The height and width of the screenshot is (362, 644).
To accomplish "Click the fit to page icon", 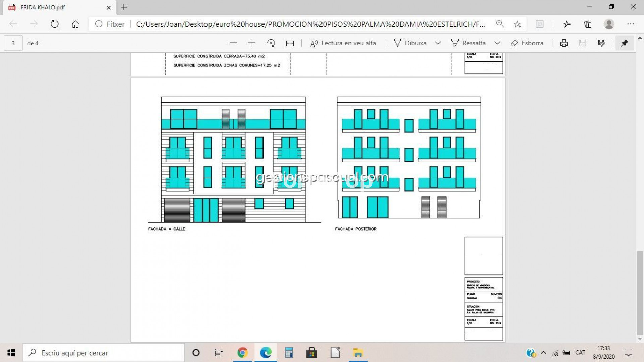I will 290,43.
